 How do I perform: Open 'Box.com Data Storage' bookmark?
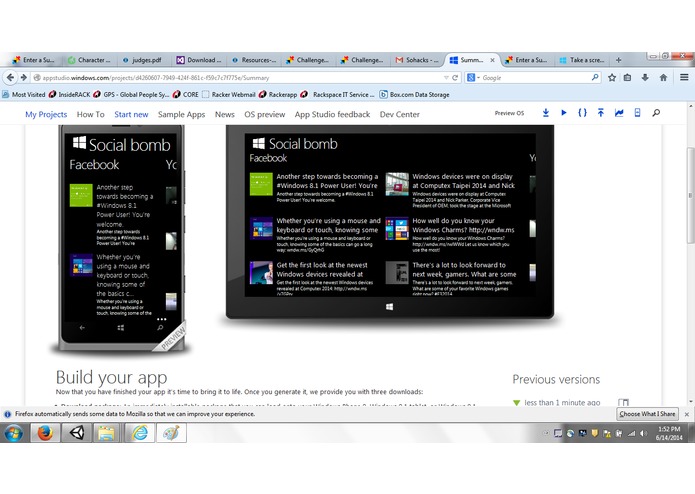click(414, 94)
